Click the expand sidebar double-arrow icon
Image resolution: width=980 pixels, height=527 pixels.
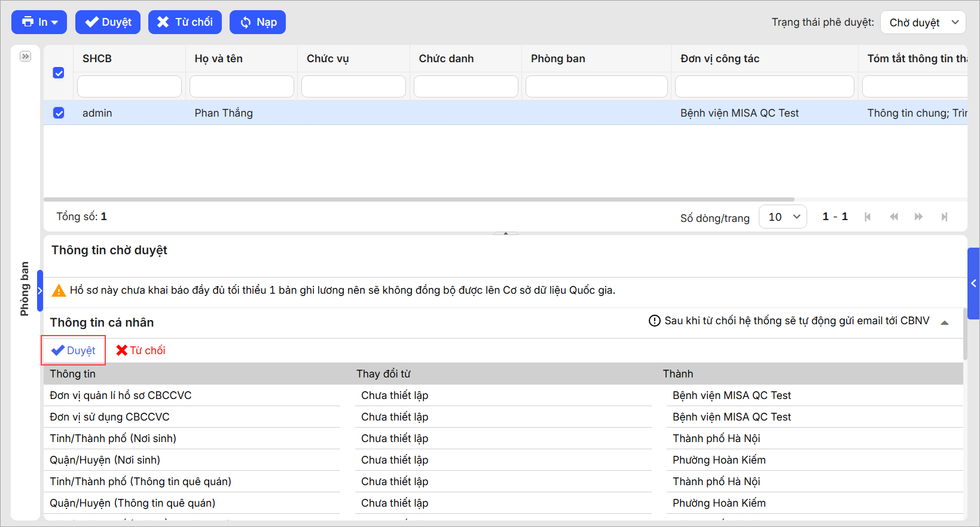pyautogui.click(x=25, y=56)
